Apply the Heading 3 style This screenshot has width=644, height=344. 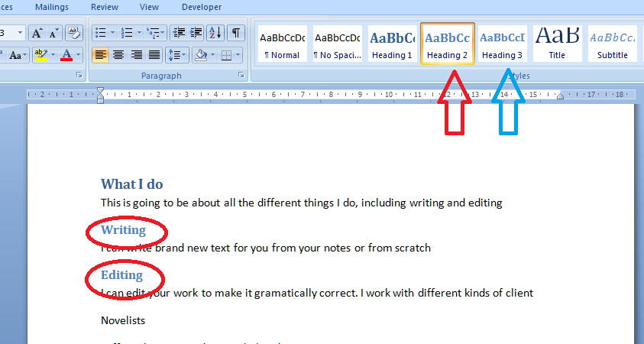tap(502, 44)
